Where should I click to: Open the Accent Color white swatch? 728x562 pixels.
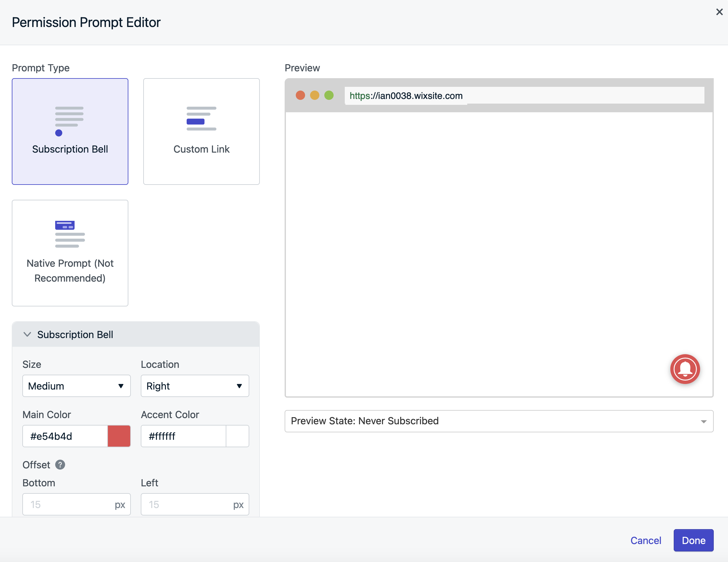tap(237, 436)
